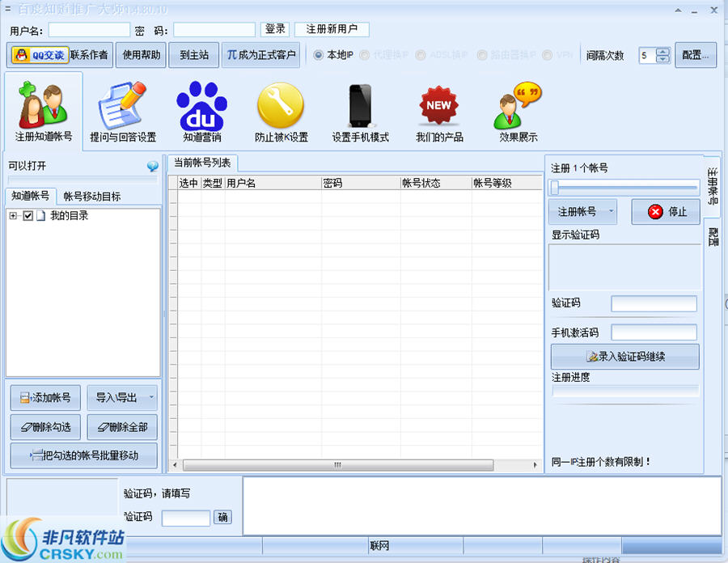The image size is (728, 563).
Task: Click the 注册进度 progress bar
Action: (625, 391)
